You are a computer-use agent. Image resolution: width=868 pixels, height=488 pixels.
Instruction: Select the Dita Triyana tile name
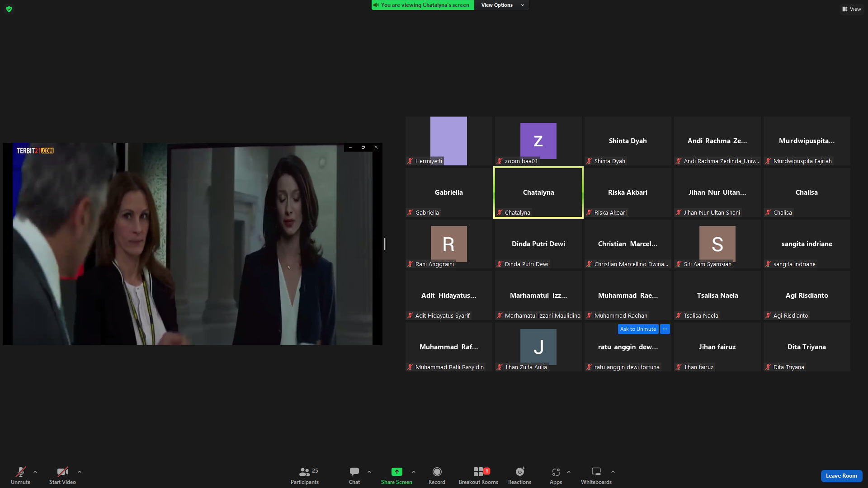pos(807,347)
